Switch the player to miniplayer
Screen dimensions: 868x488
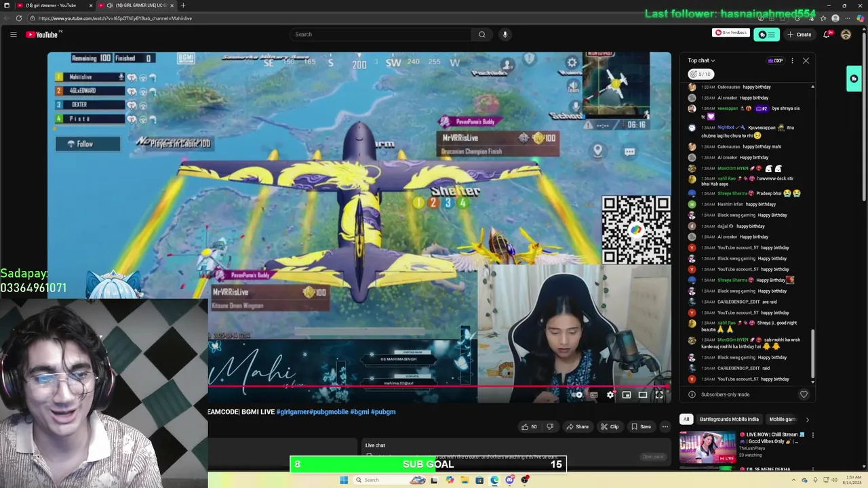click(627, 394)
